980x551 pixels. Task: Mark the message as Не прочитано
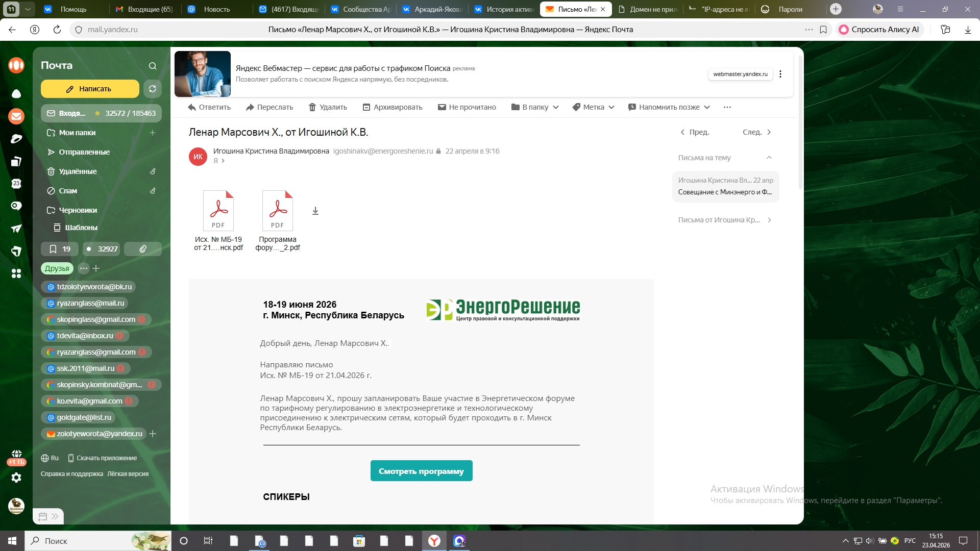467,107
